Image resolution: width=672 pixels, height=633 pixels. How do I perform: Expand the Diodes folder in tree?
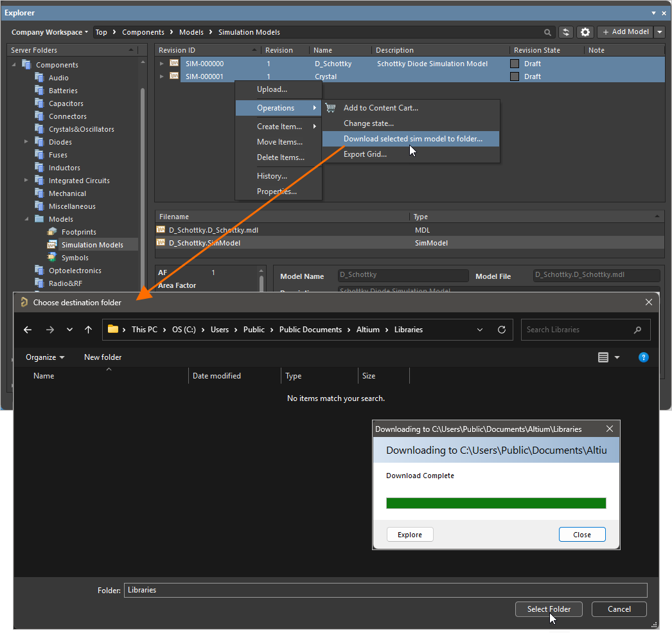pyautogui.click(x=26, y=141)
